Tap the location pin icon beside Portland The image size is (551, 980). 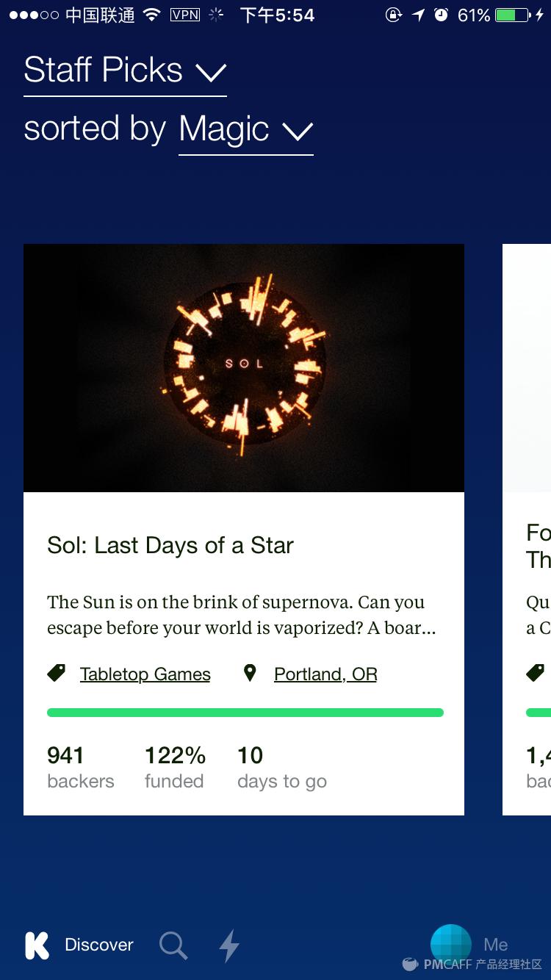click(x=250, y=673)
